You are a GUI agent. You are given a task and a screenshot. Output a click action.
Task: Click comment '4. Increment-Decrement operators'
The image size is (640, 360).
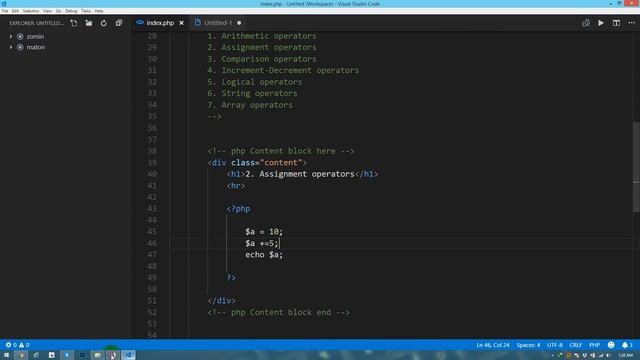pyautogui.click(x=283, y=71)
